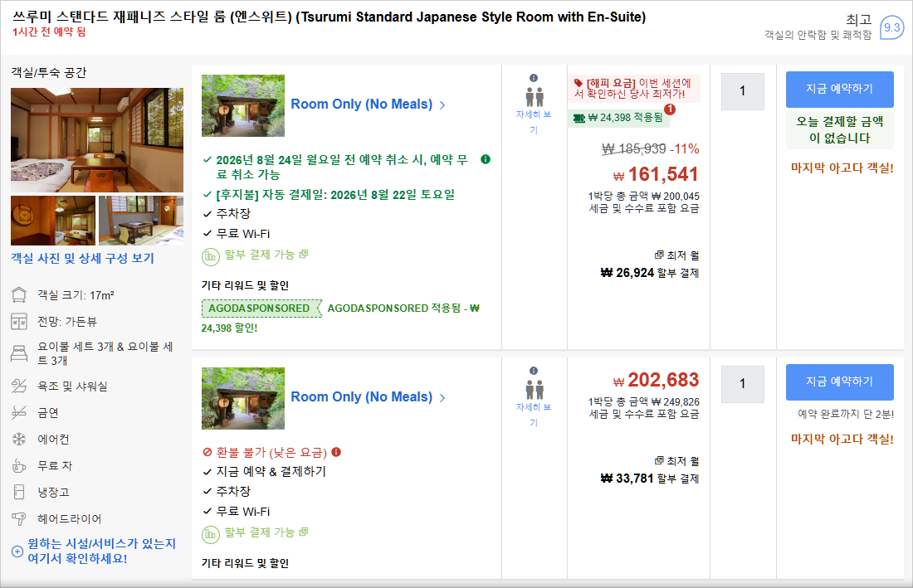Open main tatami room photo

pyautogui.click(x=97, y=140)
